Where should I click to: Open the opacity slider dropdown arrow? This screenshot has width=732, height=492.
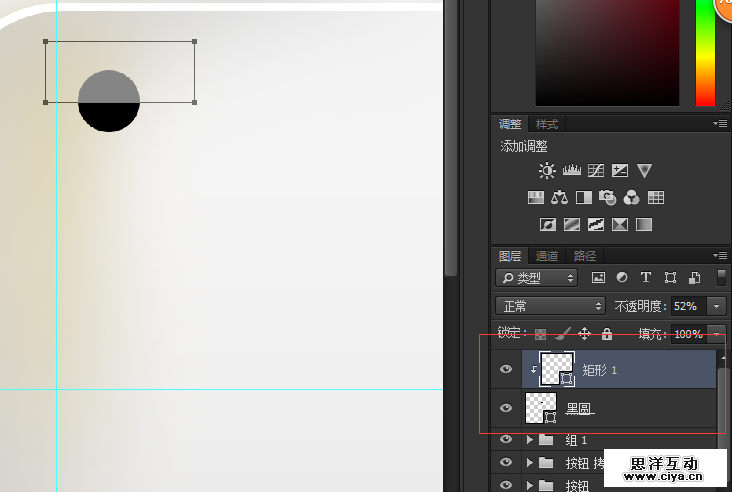tap(717, 306)
